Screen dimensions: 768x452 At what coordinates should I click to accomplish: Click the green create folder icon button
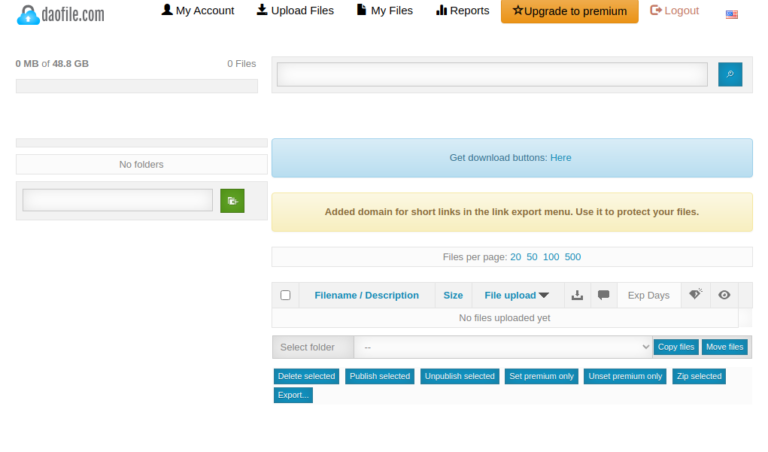232,201
